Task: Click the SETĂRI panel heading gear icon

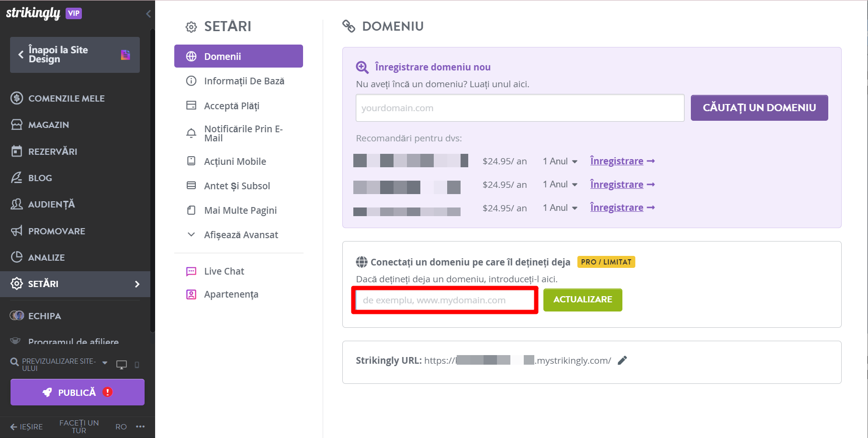Action: [191, 27]
